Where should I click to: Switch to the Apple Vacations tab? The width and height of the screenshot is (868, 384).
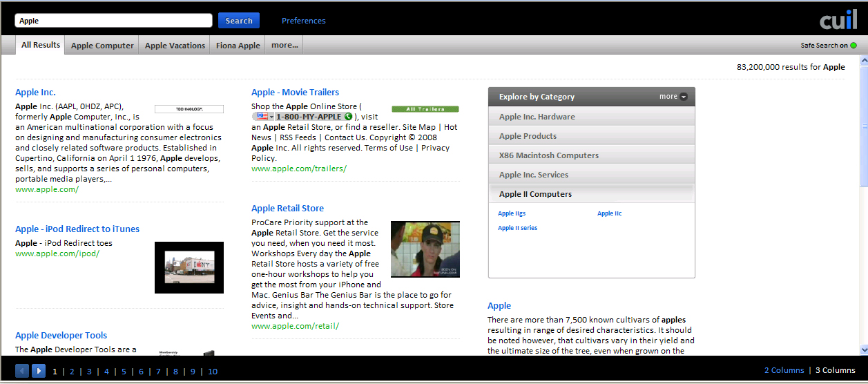pos(175,46)
